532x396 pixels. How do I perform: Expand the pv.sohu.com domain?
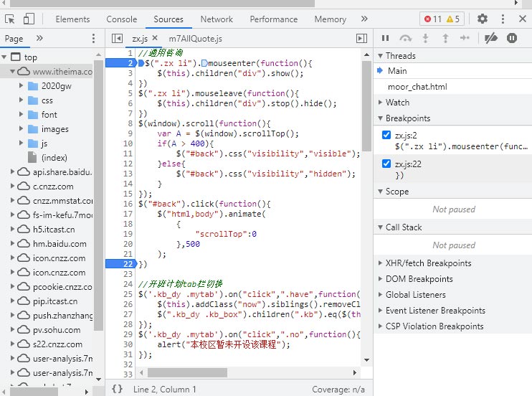point(13,330)
